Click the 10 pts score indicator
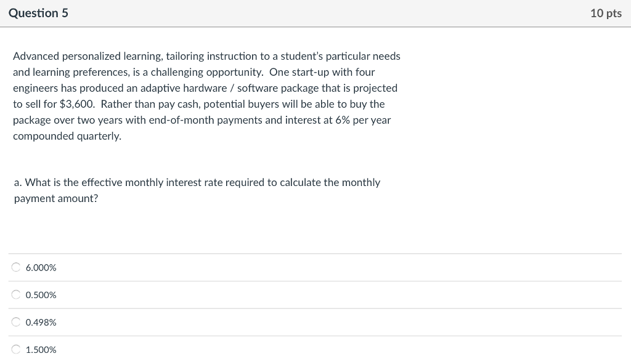 click(606, 14)
